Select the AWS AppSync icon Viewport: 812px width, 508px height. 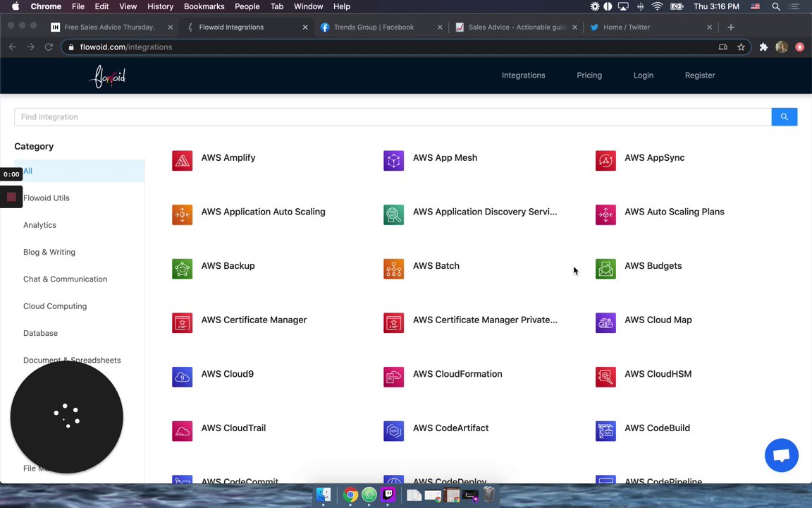tap(605, 161)
